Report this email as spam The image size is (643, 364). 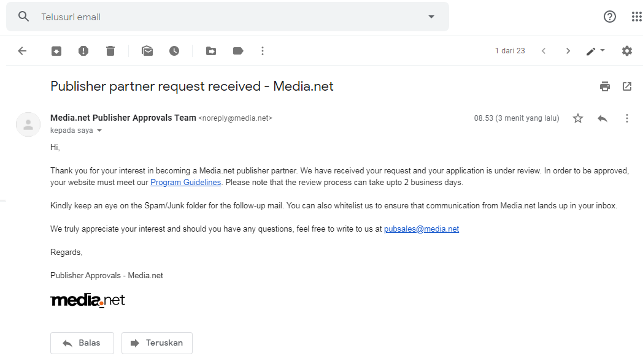tap(83, 51)
